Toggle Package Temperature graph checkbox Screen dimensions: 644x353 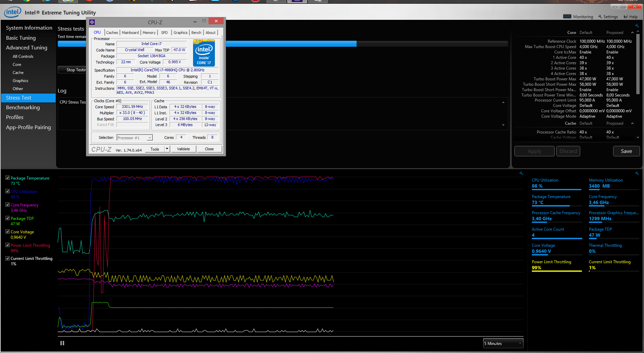[x=7, y=178]
